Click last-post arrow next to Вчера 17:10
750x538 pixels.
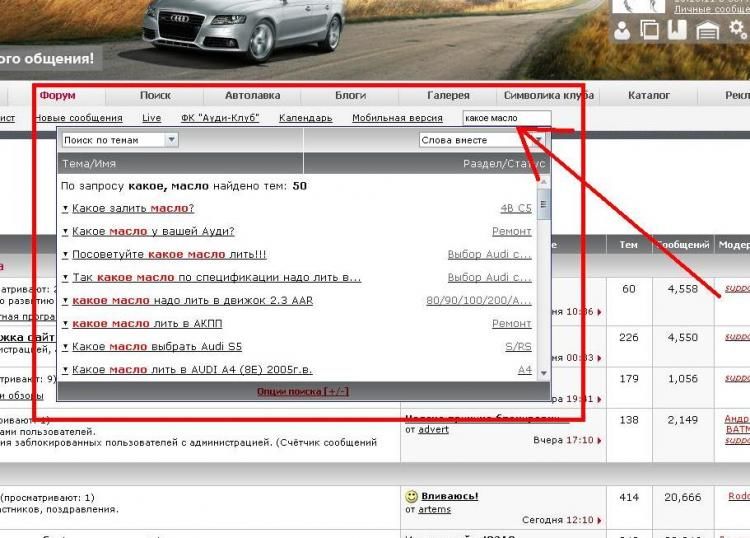pyautogui.click(x=599, y=440)
